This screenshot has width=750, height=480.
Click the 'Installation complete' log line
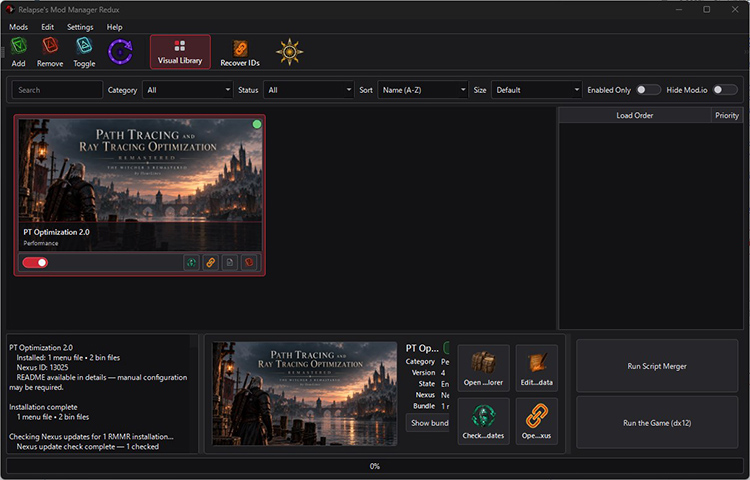pyautogui.click(x=43, y=407)
